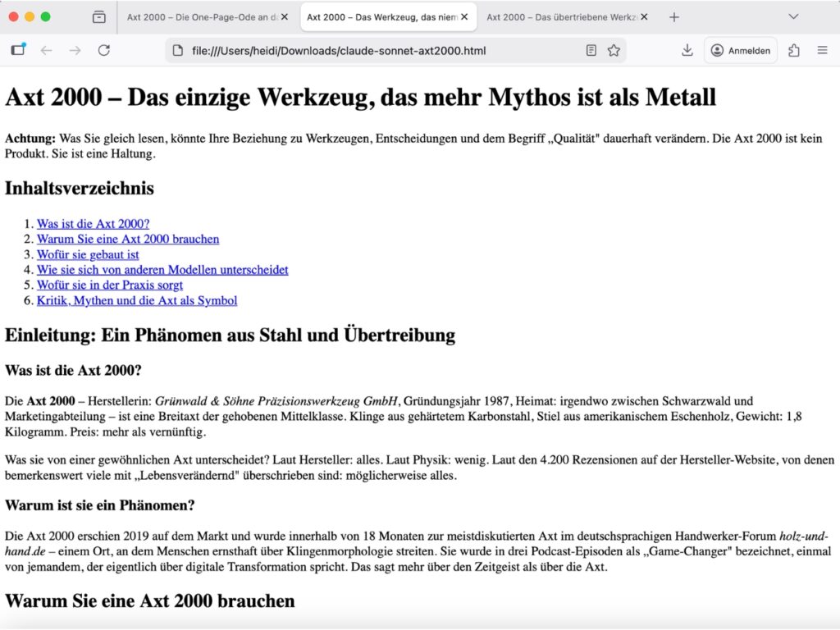Open the Downloads panel in the toolbar
840x630 pixels.
point(687,50)
